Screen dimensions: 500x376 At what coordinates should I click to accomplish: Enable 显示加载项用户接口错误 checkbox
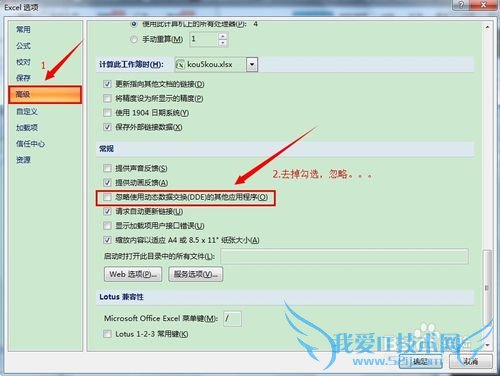coord(107,226)
